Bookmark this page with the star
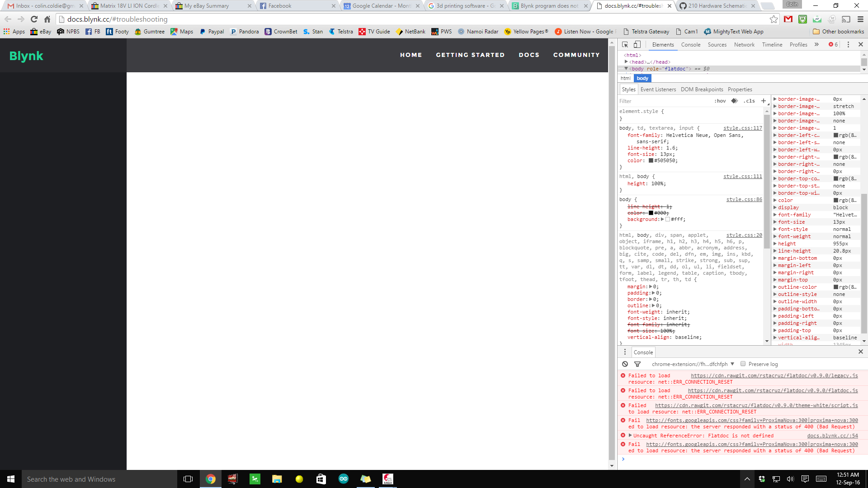The image size is (868, 488). (774, 19)
